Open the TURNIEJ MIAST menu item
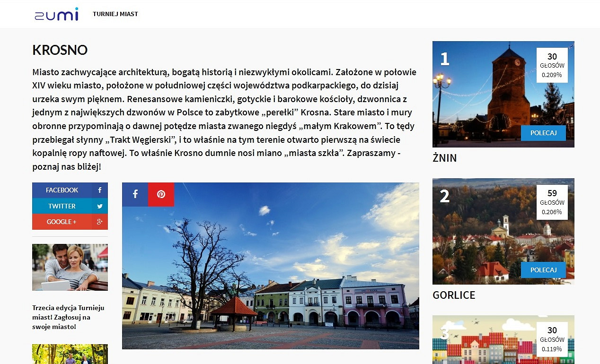 point(115,14)
